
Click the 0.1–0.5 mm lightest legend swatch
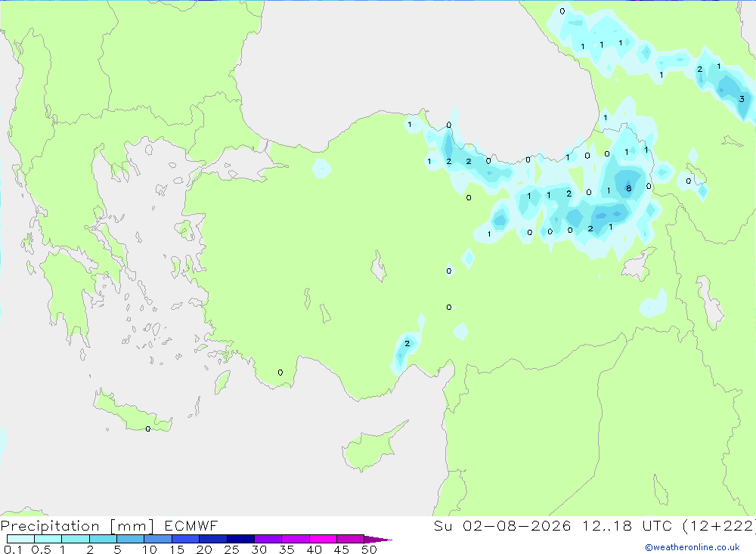pyautogui.click(x=20, y=539)
